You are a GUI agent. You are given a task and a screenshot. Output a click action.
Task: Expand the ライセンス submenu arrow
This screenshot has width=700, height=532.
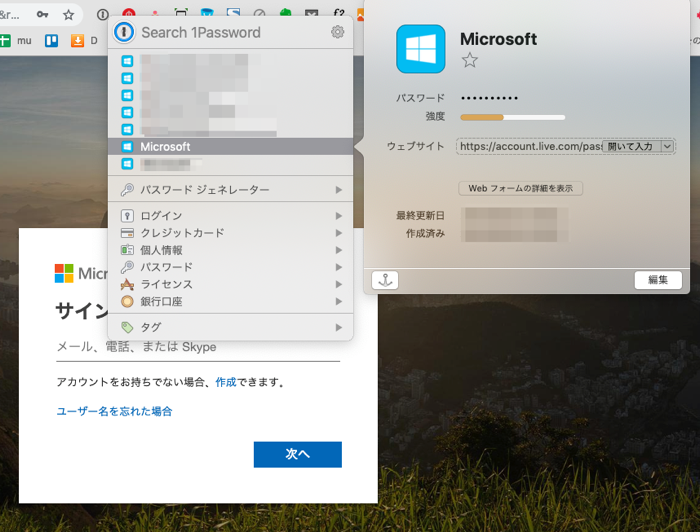point(339,284)
